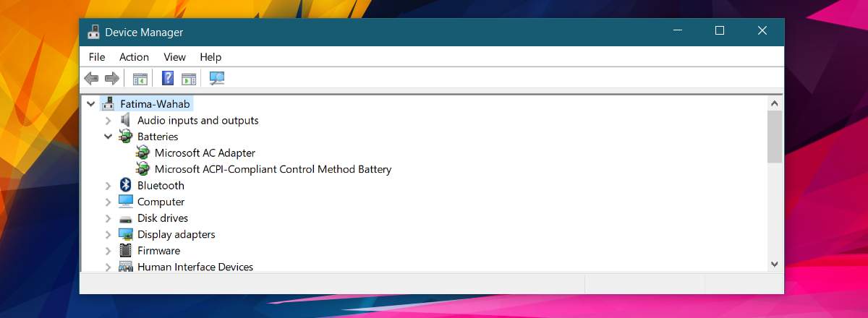
Task: Click the Disk drives icon
Action: (x=126, y=218)
